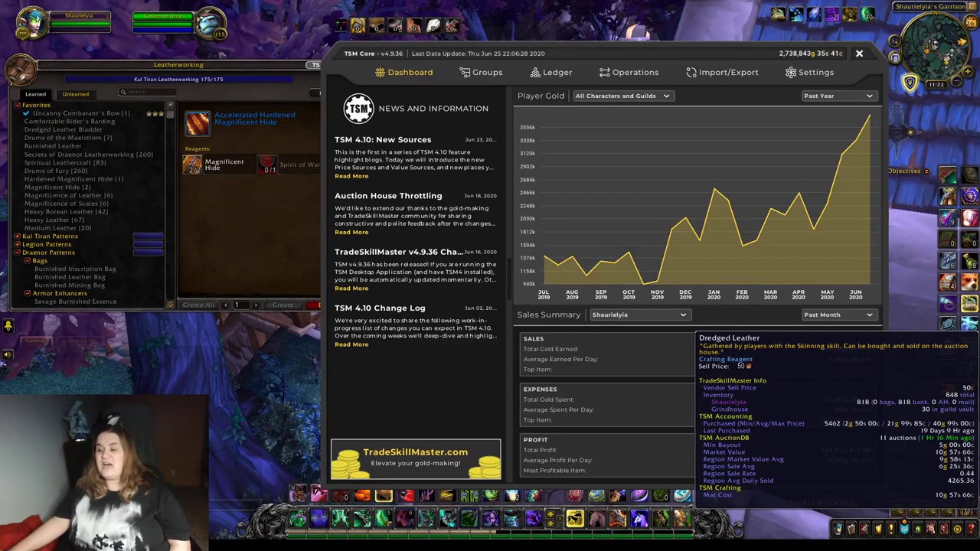Read more about TSM 4.10 New Sources

(351, 176)
